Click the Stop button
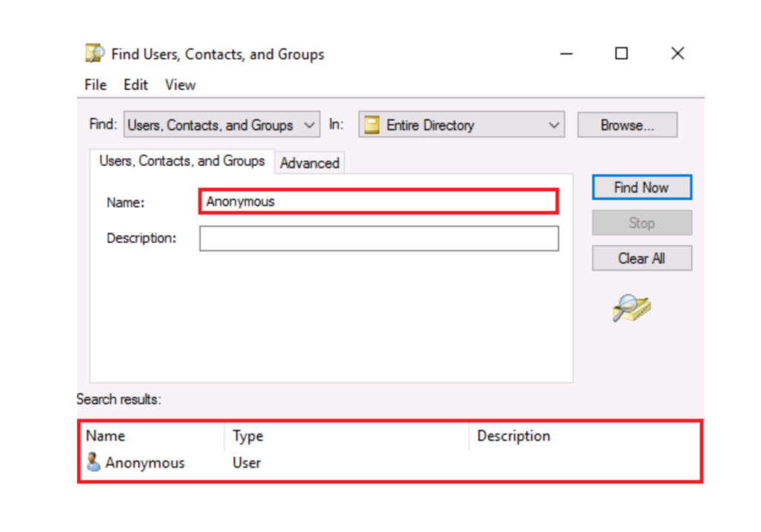This screenshot has height=532, width=761. (x=641, y=223)
